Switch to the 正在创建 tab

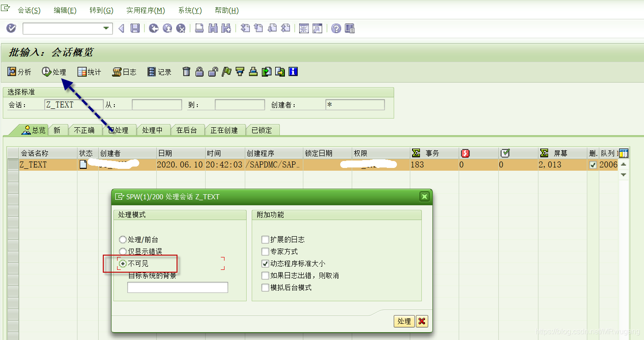click(225, 130)
